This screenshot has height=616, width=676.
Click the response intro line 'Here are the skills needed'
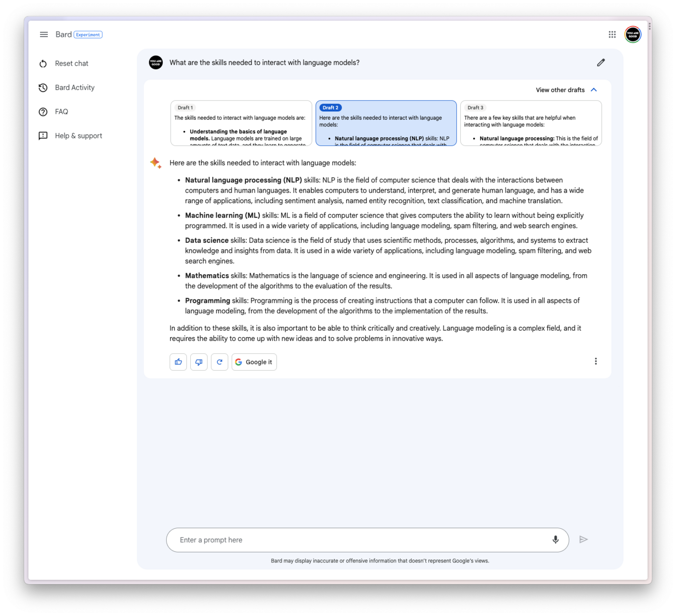pyautogui.click(x=263, y=163)
